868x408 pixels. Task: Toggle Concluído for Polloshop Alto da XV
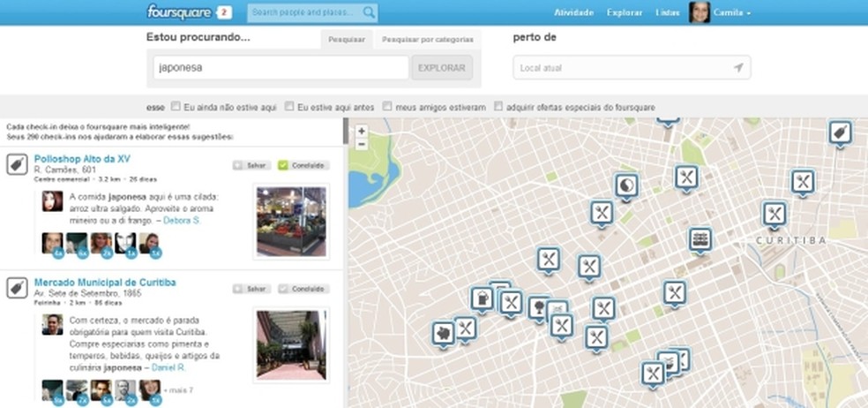(x=303, y=165)
